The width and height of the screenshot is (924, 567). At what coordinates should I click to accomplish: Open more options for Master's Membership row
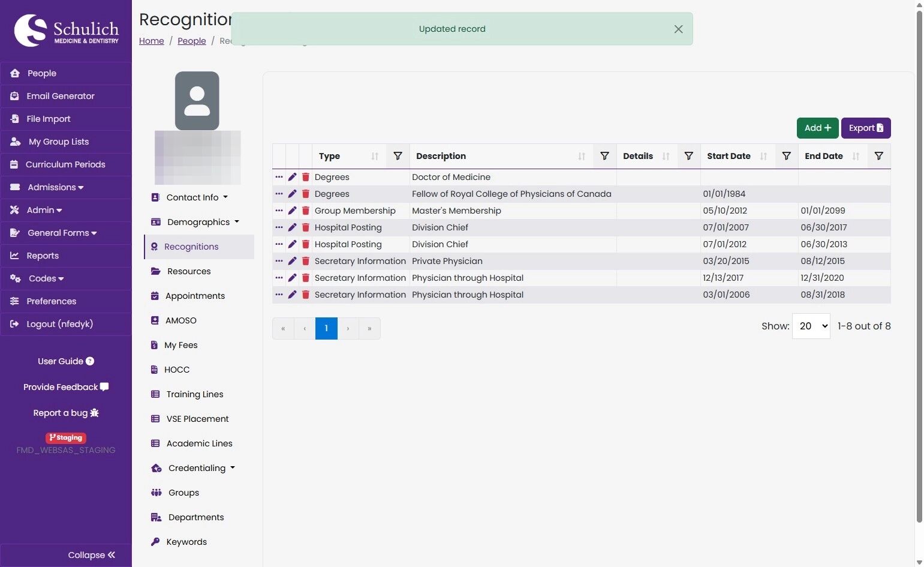279,211
